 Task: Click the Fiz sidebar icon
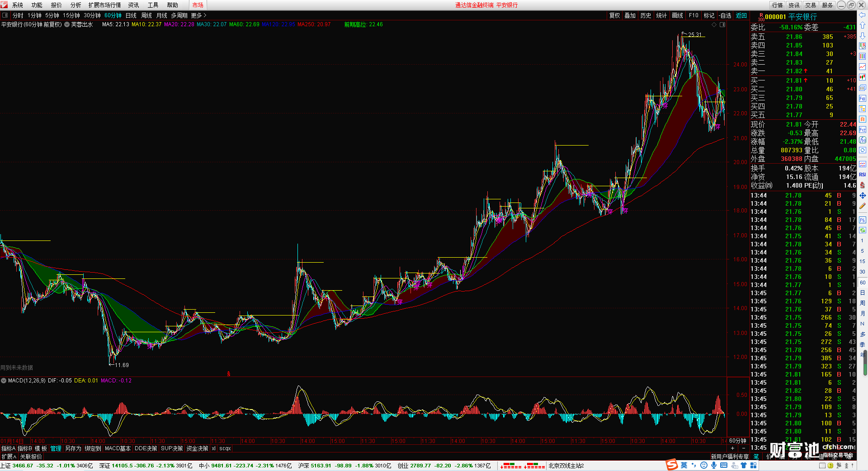(x=863, y=129)
